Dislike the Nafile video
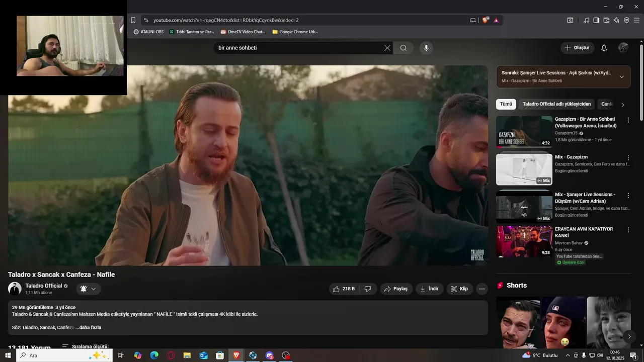This screenshot has width=644, height=362. (368, 289)
